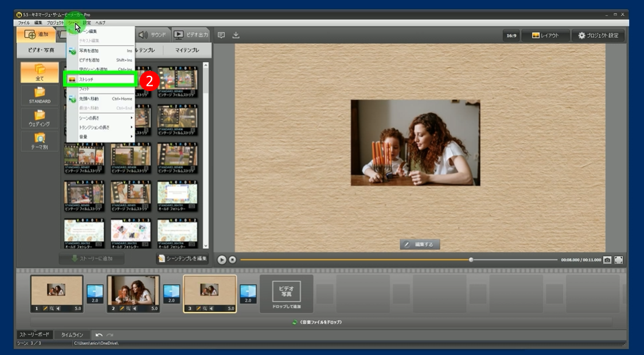Screen dimensions: 644x355
Task: Click the fullscreen preview icon
Action: [x=619, y=260]
